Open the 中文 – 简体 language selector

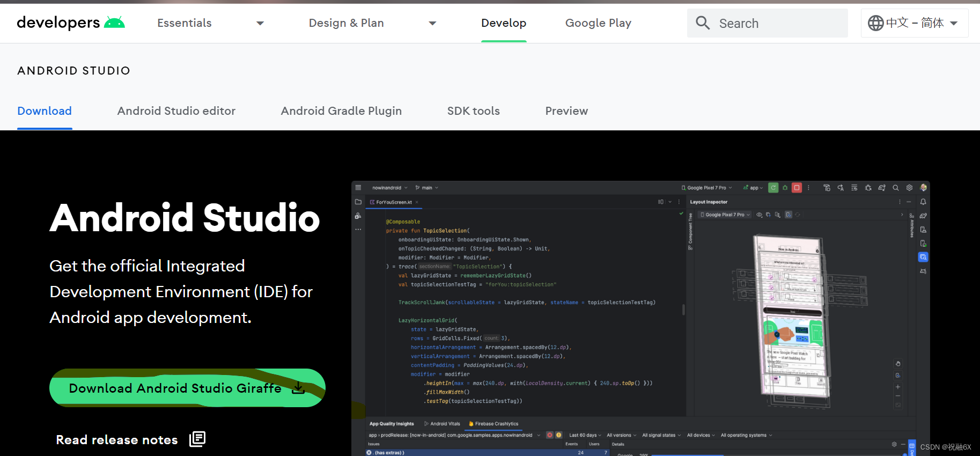(915, 23)
